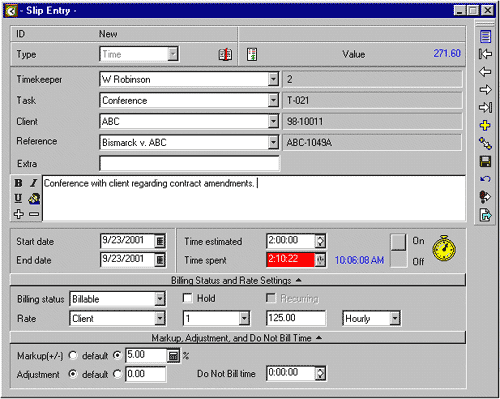
Task: Click the 10:06:08 AM timer clock text
Action: tap(359, 260)
